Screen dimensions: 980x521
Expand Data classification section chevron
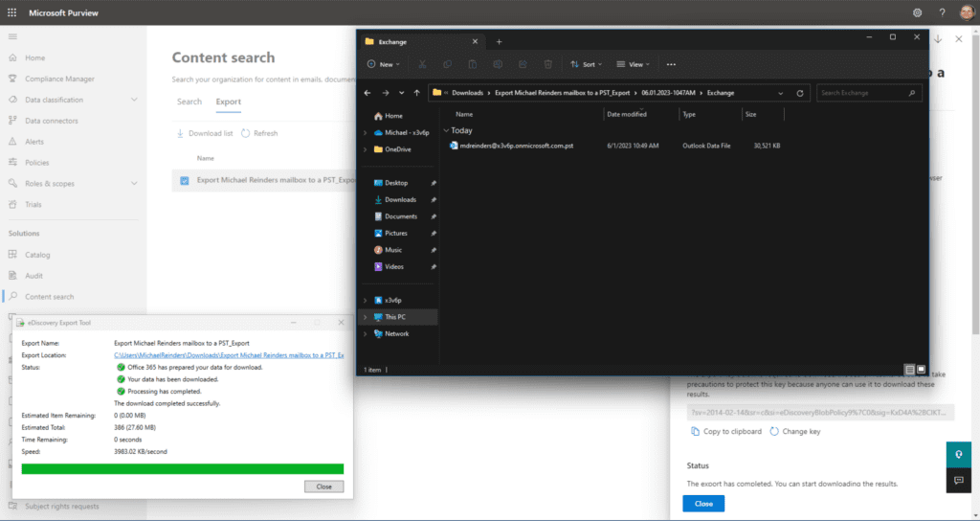coord(134,100)
